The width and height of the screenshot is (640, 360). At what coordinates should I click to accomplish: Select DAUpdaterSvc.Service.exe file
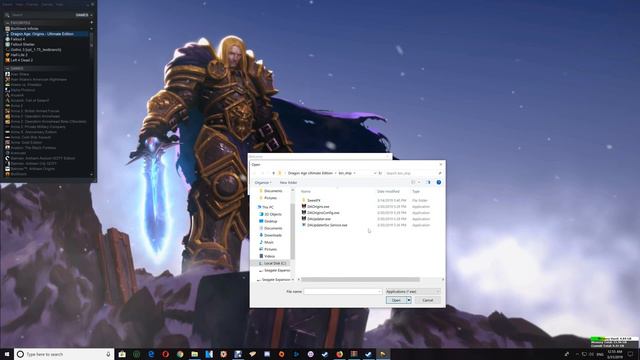tap(327, 225)
